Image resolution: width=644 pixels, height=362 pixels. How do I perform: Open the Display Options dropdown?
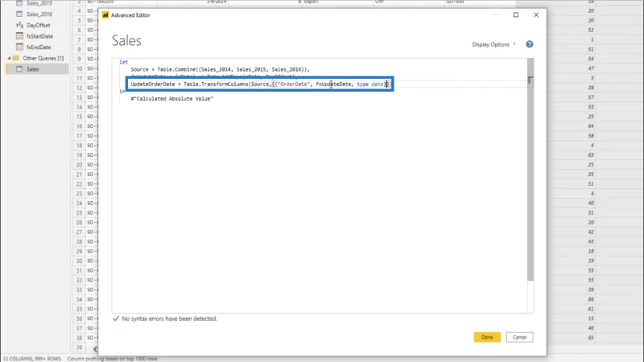[x=493, y=44]
